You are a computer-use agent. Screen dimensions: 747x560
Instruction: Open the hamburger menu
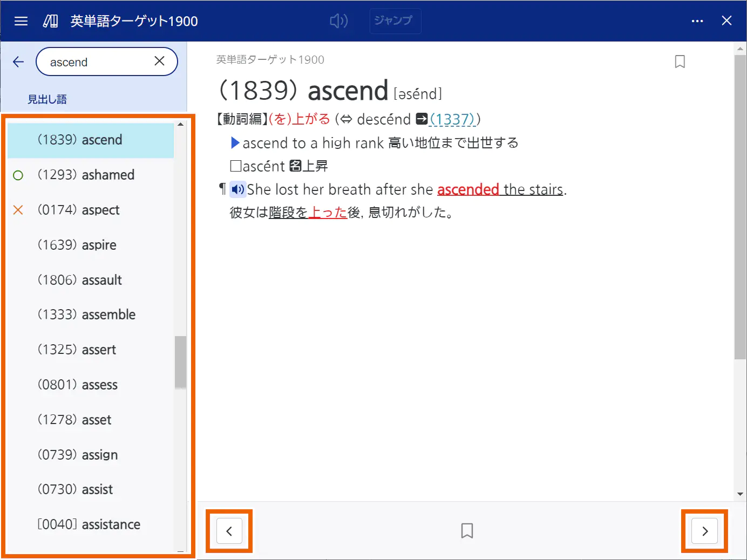[21, 21]
